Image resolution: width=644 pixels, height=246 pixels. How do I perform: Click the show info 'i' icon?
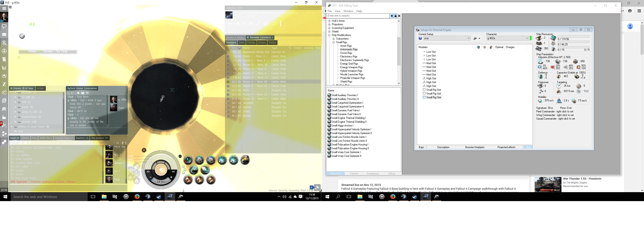pos(280,24)
